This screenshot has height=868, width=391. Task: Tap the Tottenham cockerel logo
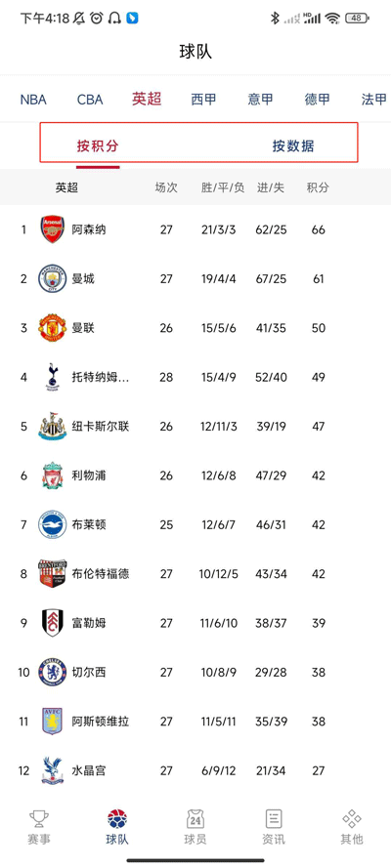(x=53, y=377)
